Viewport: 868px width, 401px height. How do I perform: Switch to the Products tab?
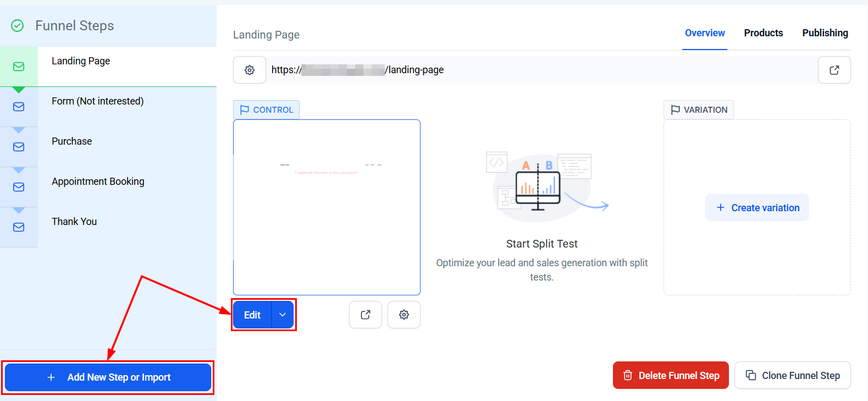(x=763, y=33)
